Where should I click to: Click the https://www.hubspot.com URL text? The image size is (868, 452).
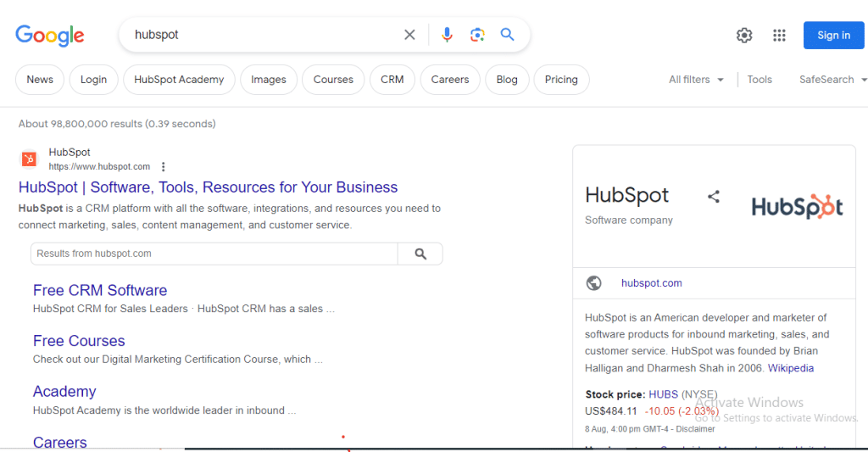[99, 167]
